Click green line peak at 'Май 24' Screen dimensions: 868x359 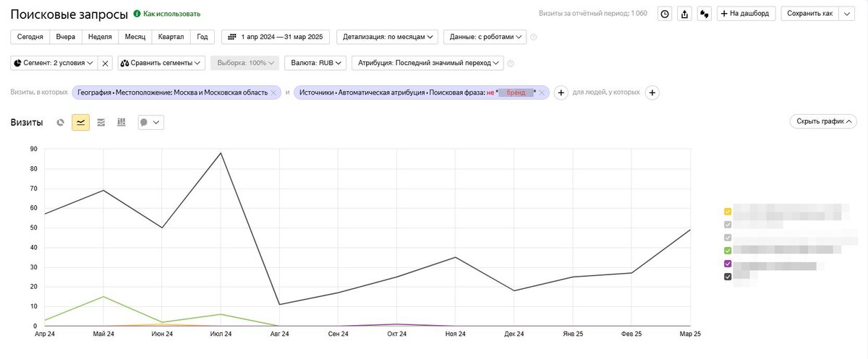click(x=103, y=297)
